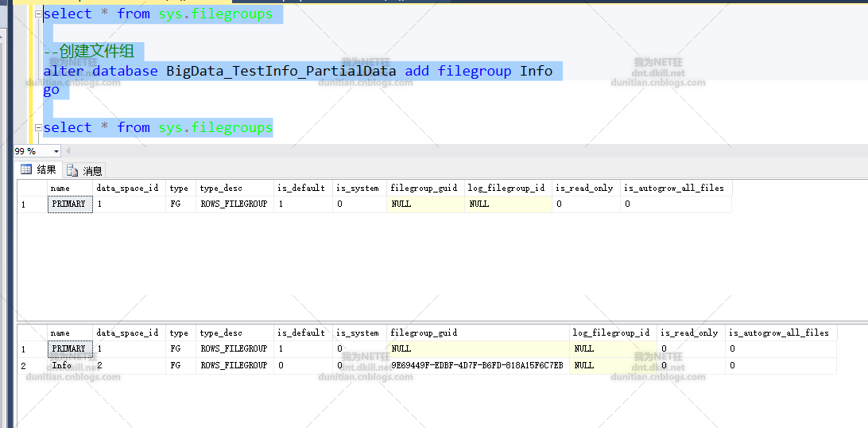Click is_system header in first grid
This screenshot has height=428, width=868.
[359, 188]
